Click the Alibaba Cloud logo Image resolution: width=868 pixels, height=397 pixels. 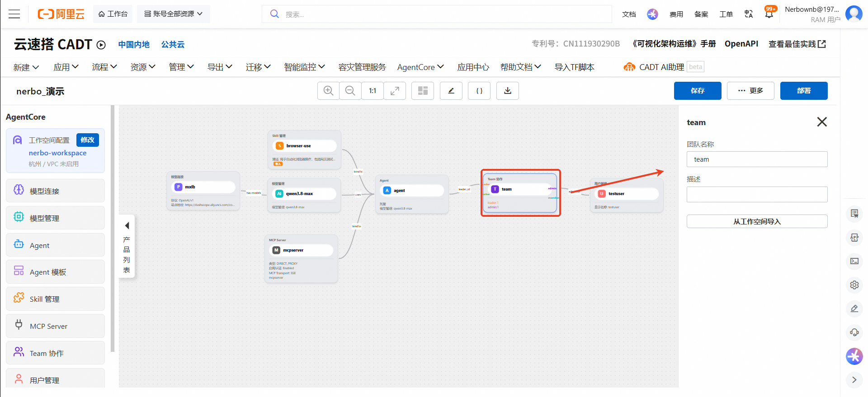(x=61, y=14)
